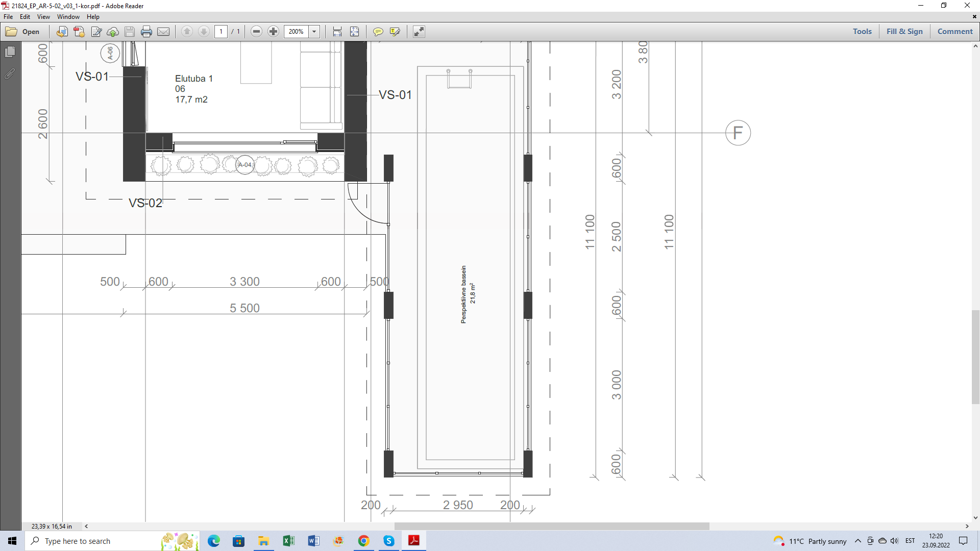Click the horizontal scrollbar thumb

tap(551, 526)
